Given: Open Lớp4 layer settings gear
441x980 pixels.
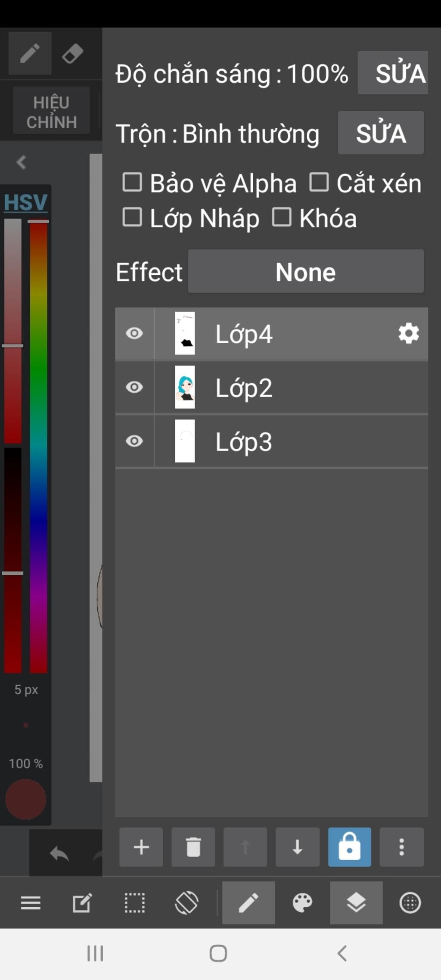Looking at the screenshot, I should coord(408,334).
